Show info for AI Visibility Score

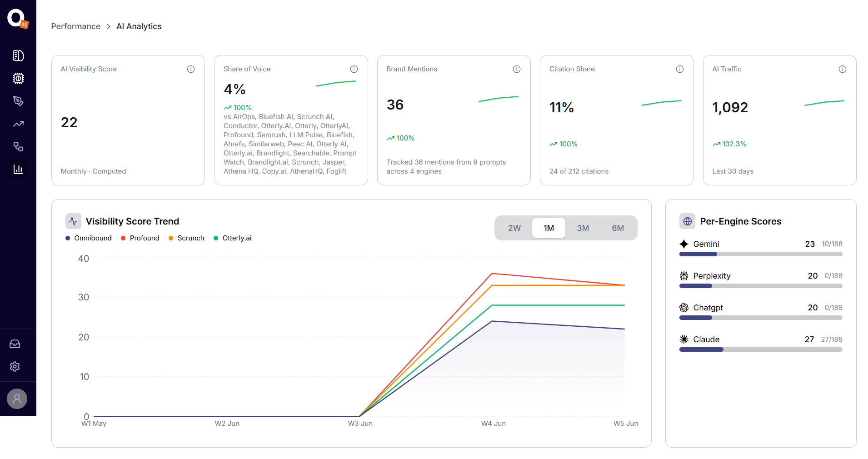pos(191,69)
